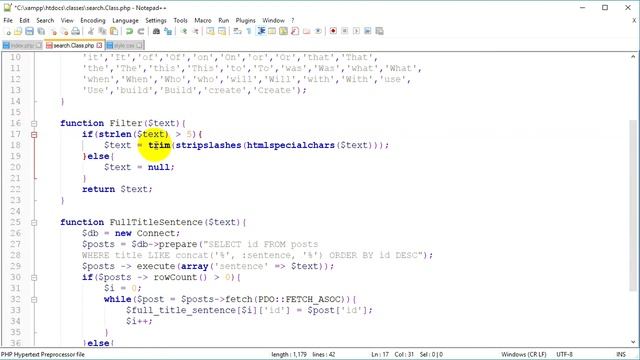Viewport: 640px width, 360px height.
Task: Run the macro multiple times via its icon
Action: (x=368, y=31)
